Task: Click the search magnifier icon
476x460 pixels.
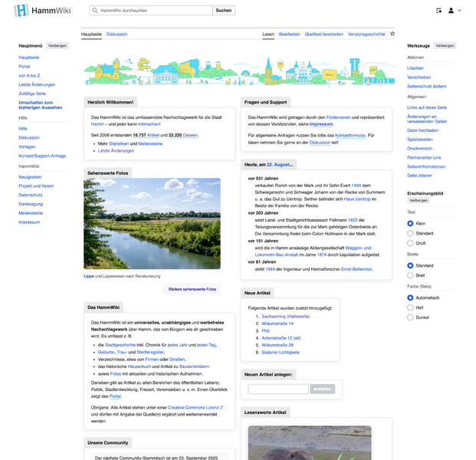Action: pos(94,11)
